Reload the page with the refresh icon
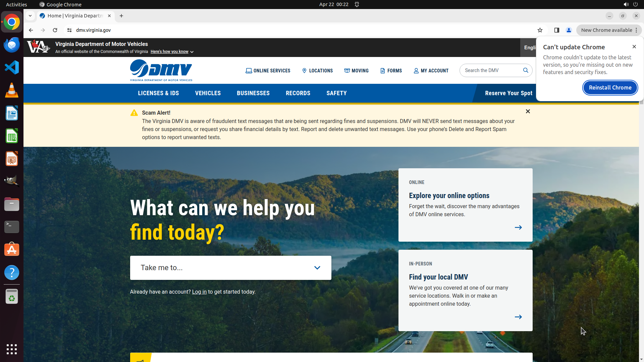Image resolution: width=644 pixels, height=362 pixels. click(55, 30)
